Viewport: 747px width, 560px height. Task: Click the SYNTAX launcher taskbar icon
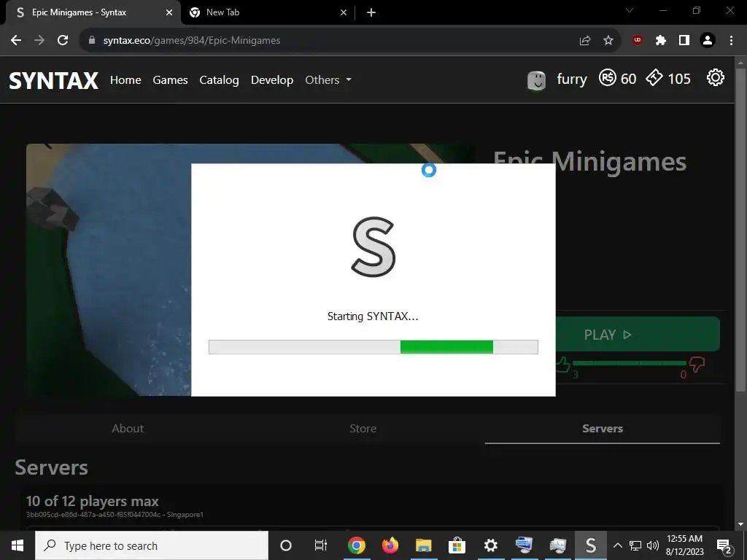click(x=591, y=545)
